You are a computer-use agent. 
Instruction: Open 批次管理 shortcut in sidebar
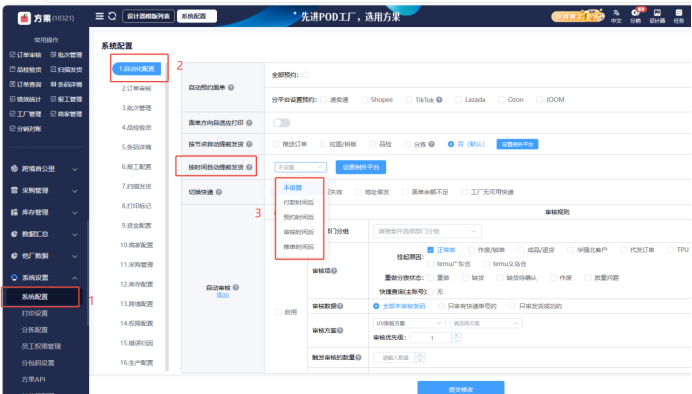[66, 55]
